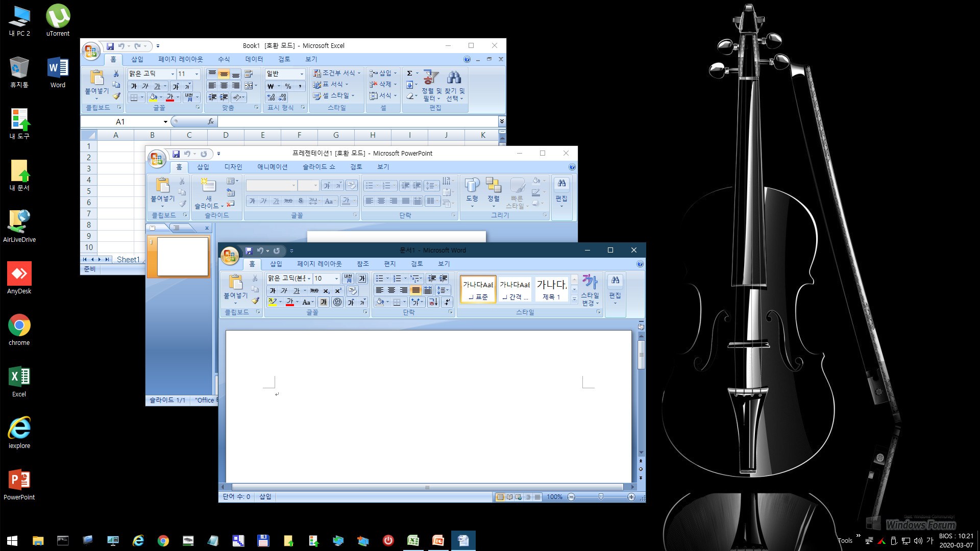Toggle center alignment in Word's paragraph group
The width and height of the screenshot is (980, 551).
click(391, 290)
